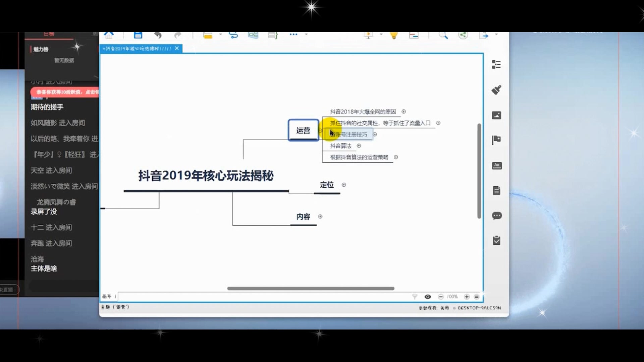
Task: Open the Format brush panel
Action: click(x=496, y=90)
